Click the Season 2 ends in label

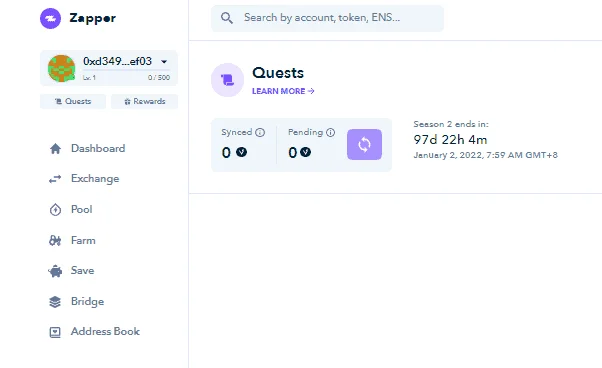[451, 124]
